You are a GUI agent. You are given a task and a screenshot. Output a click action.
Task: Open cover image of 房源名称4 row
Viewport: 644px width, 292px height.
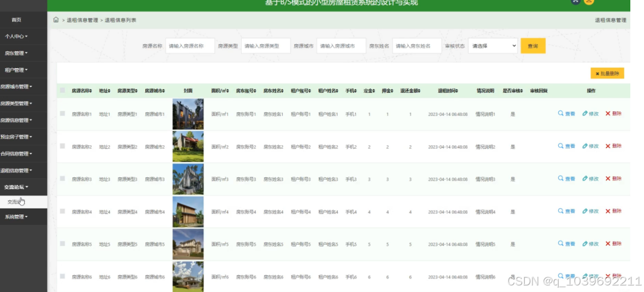coord(188,212)
